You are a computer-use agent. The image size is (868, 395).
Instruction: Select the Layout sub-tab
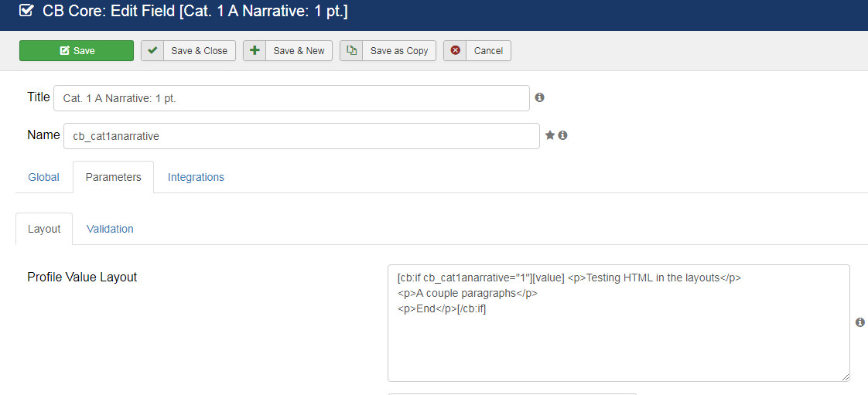(44, 229)
